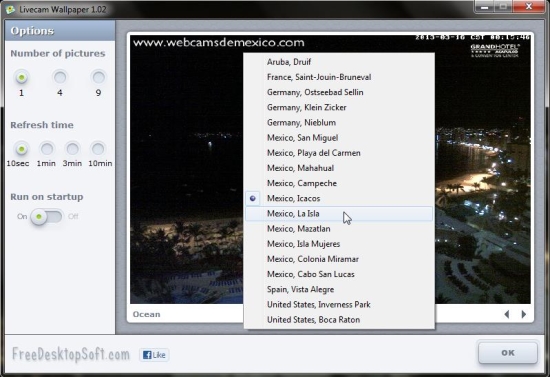Screen dimensions: 550x377
Task: Click the next webcam arrow
Action: (524, 314)
